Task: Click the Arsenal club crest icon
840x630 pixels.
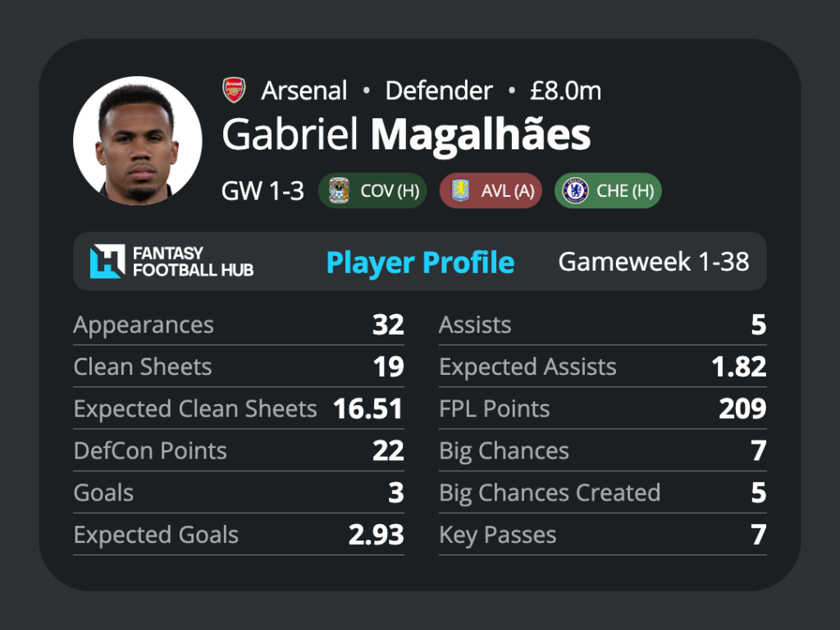Action: pos(234,90)
